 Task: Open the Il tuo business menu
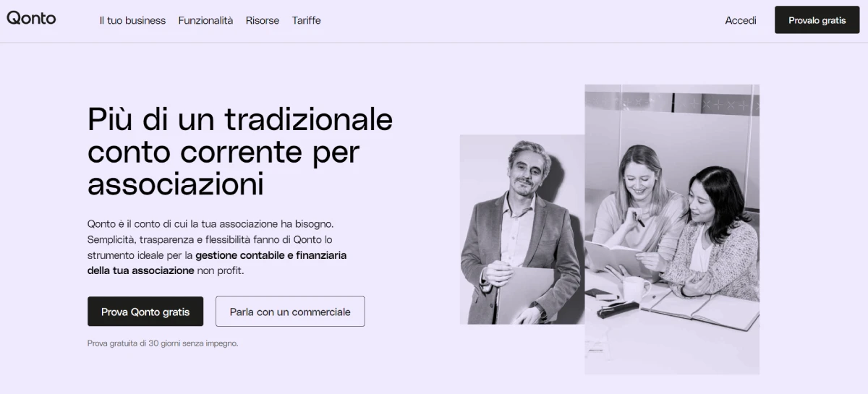pos(132,20)
